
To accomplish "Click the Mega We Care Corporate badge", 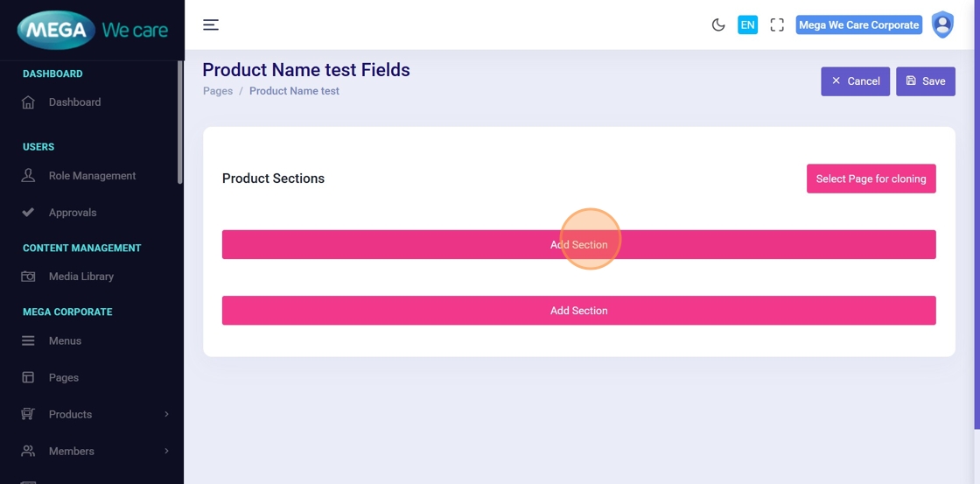I will pyautogui.click(x=858, y=25).
